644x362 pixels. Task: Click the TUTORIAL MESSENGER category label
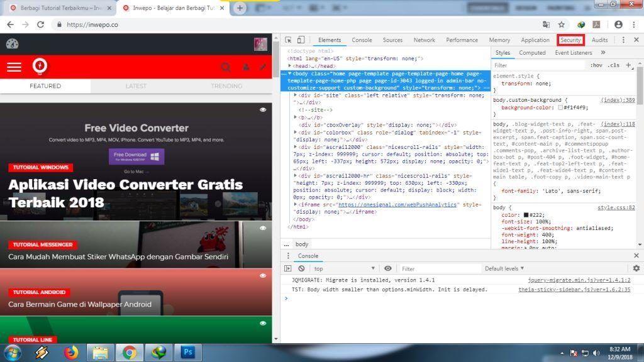click(42, 244)
